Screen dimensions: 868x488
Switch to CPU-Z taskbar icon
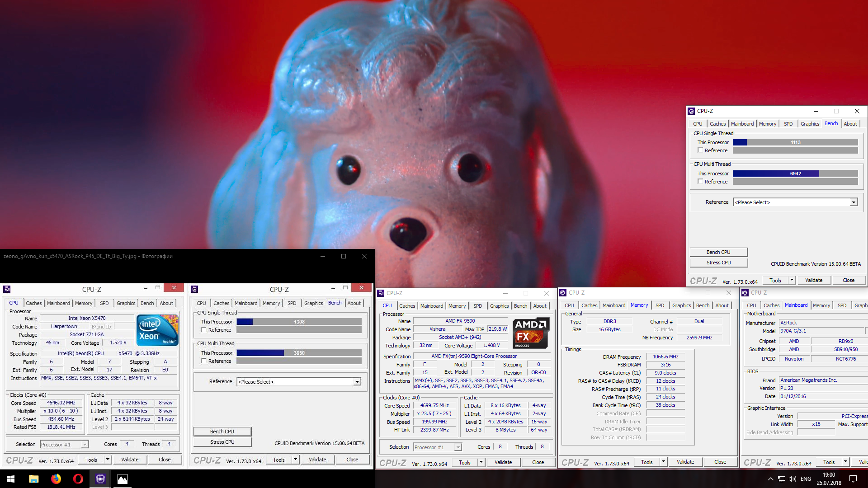click(100, 479)
